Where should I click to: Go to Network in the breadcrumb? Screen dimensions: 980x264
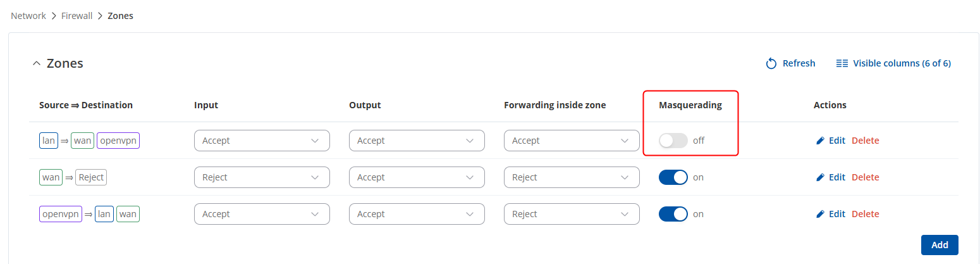click(28, 16)
